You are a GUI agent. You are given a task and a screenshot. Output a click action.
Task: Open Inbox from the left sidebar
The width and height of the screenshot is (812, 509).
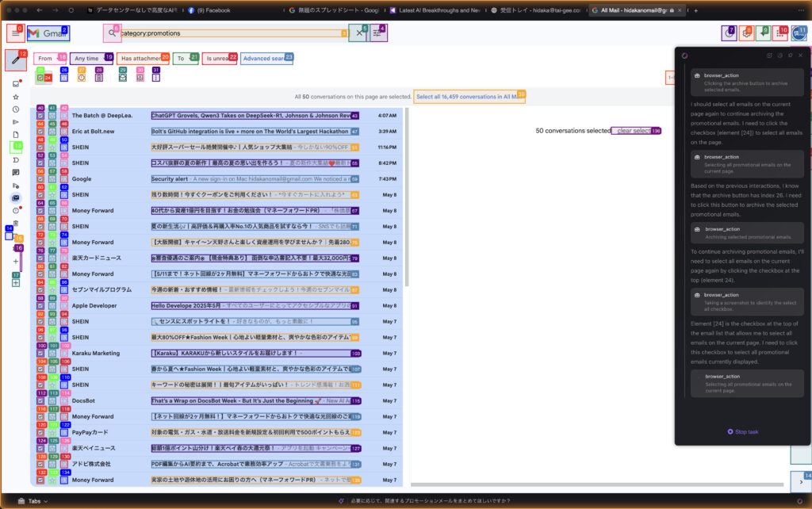click(x=16, y=84)
